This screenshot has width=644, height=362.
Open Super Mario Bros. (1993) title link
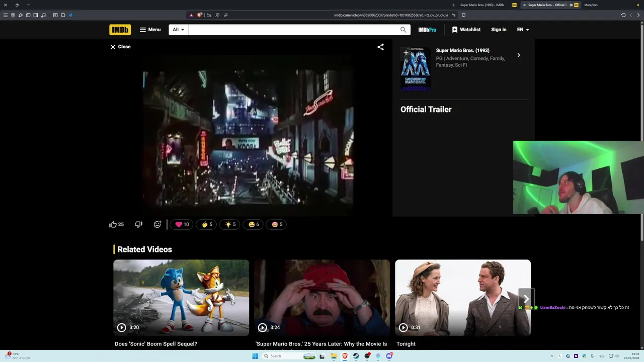[x=462, y=50]
